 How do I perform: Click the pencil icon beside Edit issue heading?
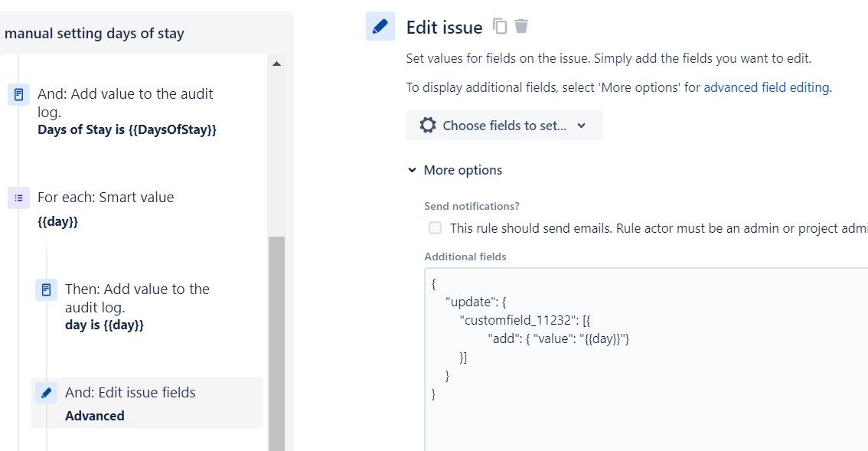[380, 26]
